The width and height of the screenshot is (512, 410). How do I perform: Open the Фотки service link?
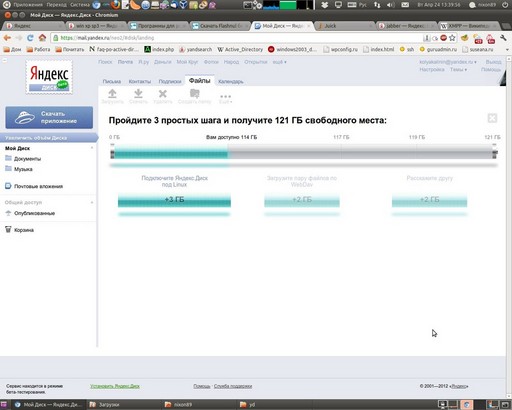click(x=211, y=62)
